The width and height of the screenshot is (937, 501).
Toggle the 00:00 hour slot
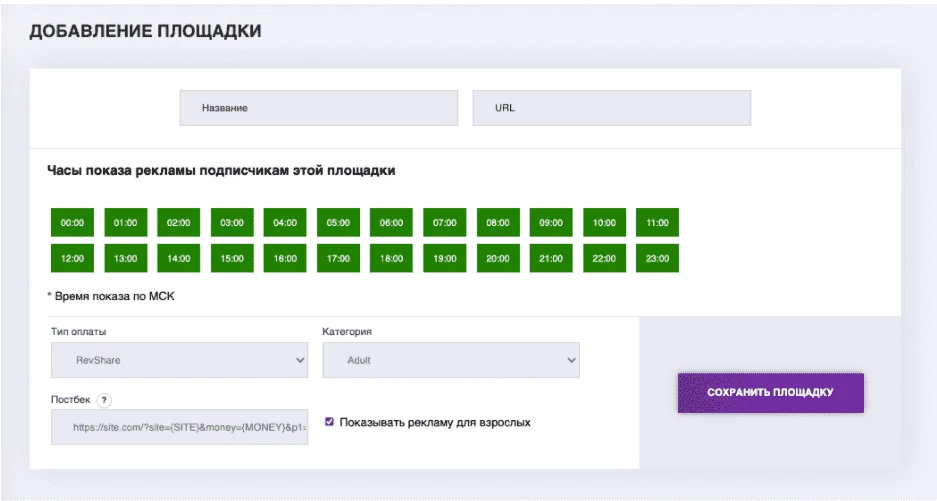[72, 222]
